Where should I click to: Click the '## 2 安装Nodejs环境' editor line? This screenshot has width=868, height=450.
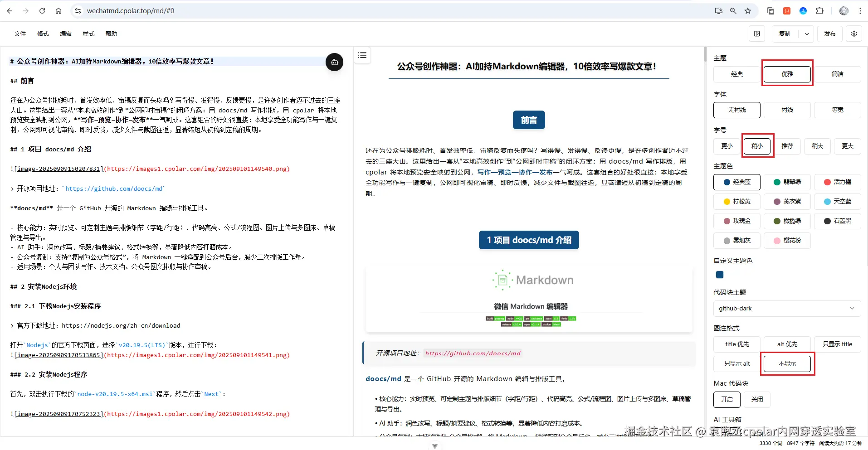click(44, 287)
